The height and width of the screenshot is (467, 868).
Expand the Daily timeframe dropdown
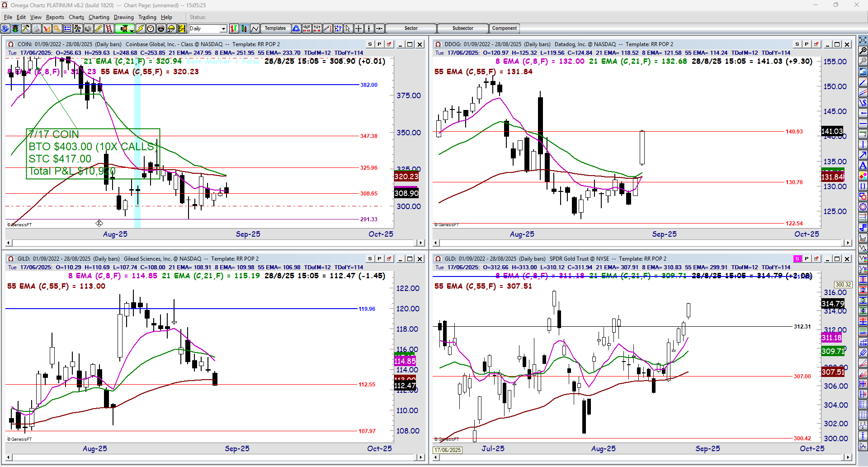223,29
